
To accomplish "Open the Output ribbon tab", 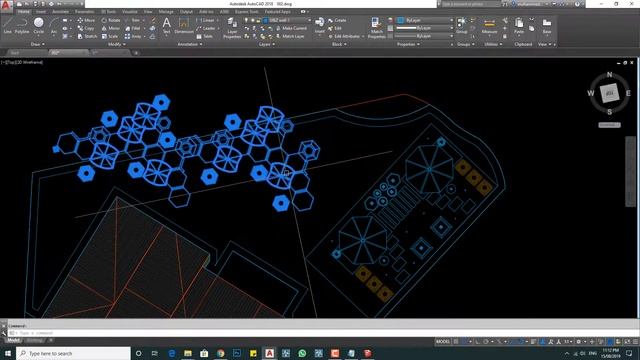I will tap(186, 12).
